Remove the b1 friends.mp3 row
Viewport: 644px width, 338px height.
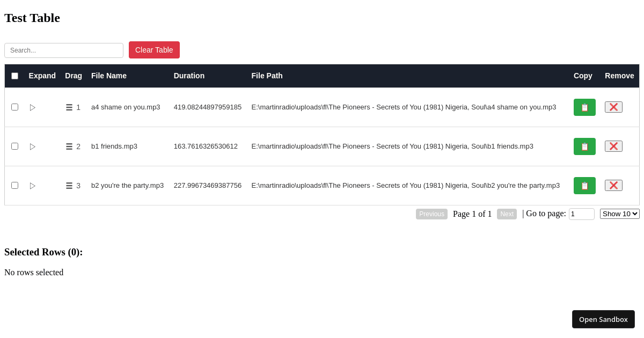pyautogui.click(x=613, y=146)
